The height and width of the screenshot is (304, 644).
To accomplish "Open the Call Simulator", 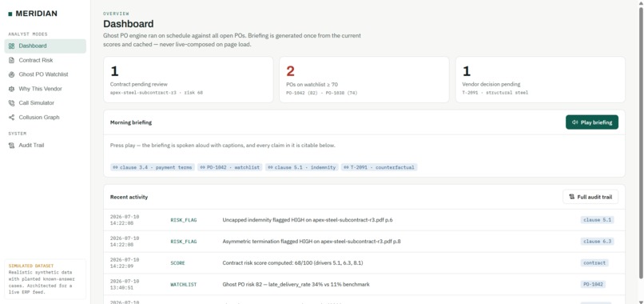I will [46, 103].
